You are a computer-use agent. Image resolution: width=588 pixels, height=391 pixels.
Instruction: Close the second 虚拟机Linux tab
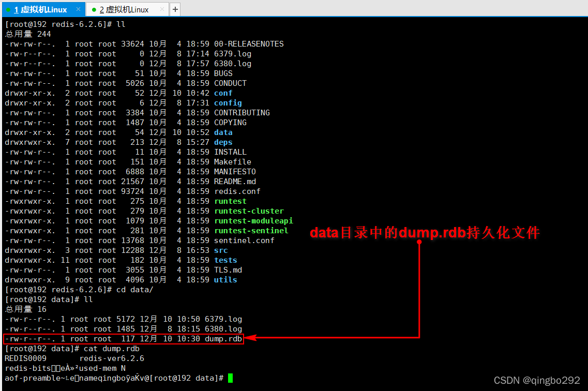162,9
